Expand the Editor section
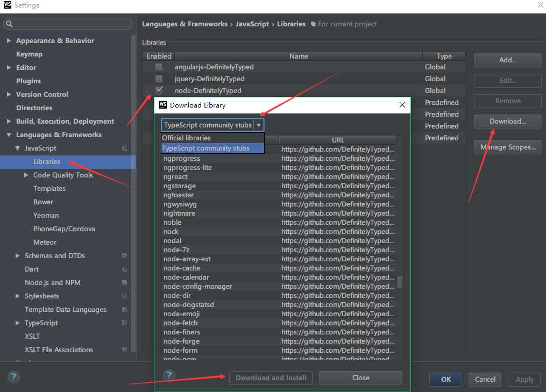Screen dimensions: 546x392 pyautogui.click(x=9, y=68)
